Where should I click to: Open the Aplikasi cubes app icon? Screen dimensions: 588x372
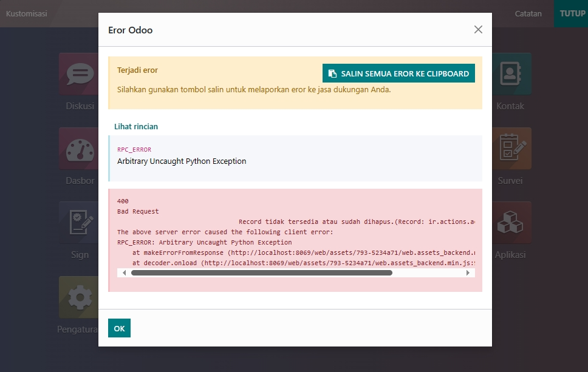pos(511,223)
